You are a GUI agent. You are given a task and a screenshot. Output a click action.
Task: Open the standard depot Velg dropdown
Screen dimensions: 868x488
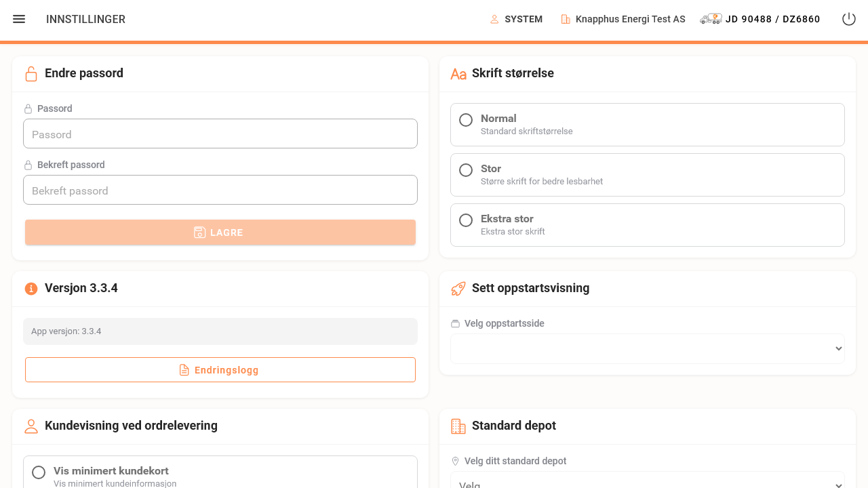click(x=648, y=480)
